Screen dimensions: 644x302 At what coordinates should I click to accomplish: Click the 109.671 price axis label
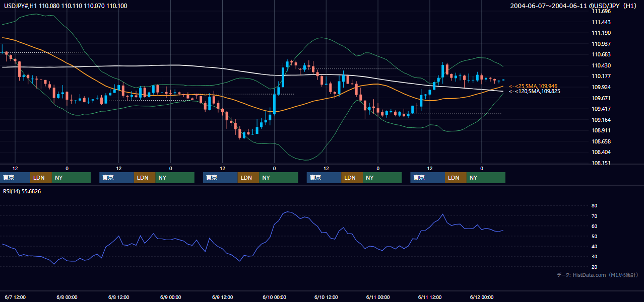(601, 98)
